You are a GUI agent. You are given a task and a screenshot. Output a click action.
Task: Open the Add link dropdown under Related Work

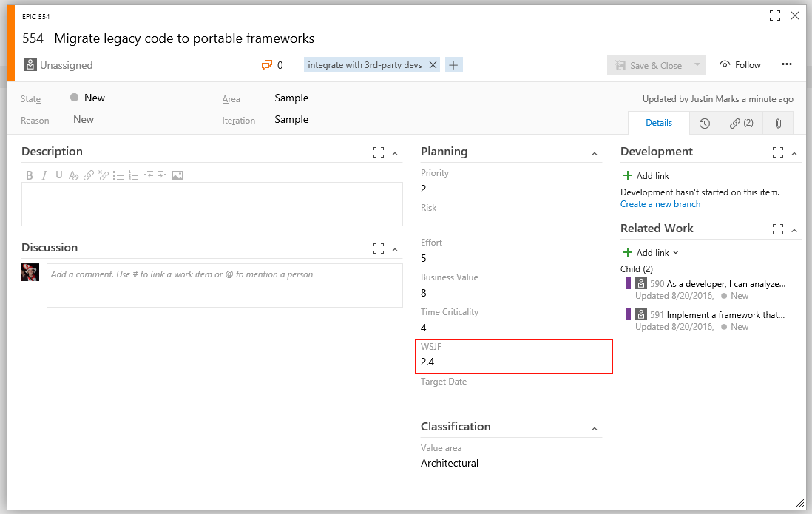pyautogui.click(x=651, y=252)
